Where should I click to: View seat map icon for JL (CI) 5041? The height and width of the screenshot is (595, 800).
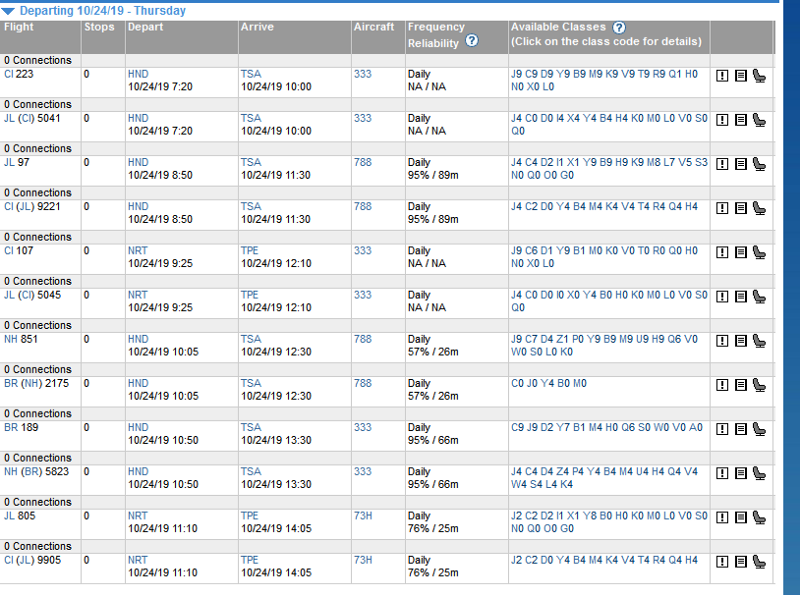pos(760,120)
